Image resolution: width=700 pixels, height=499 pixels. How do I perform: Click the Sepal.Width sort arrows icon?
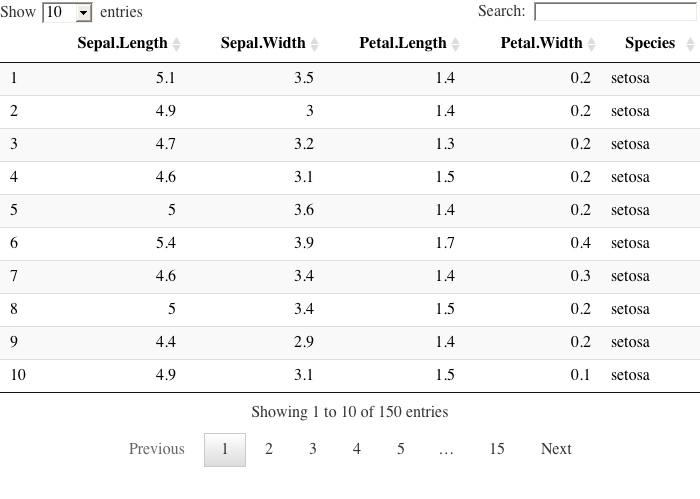pos(315,44)
